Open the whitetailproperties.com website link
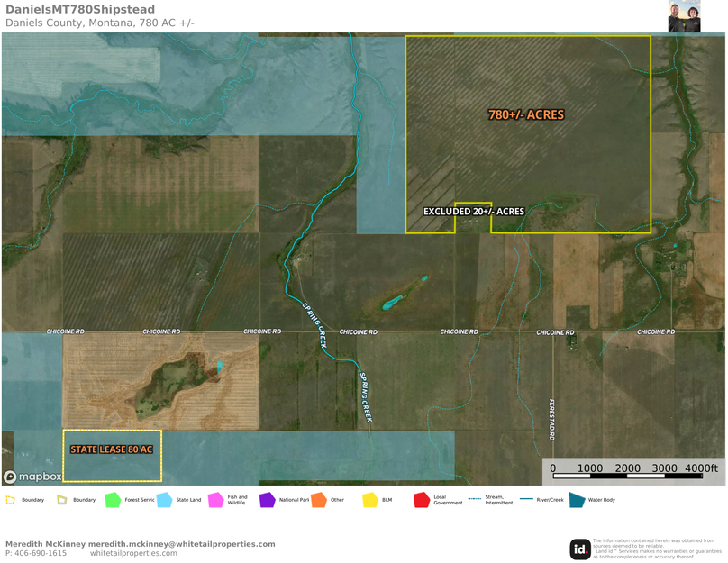728x563 pixels. [133, 553]
